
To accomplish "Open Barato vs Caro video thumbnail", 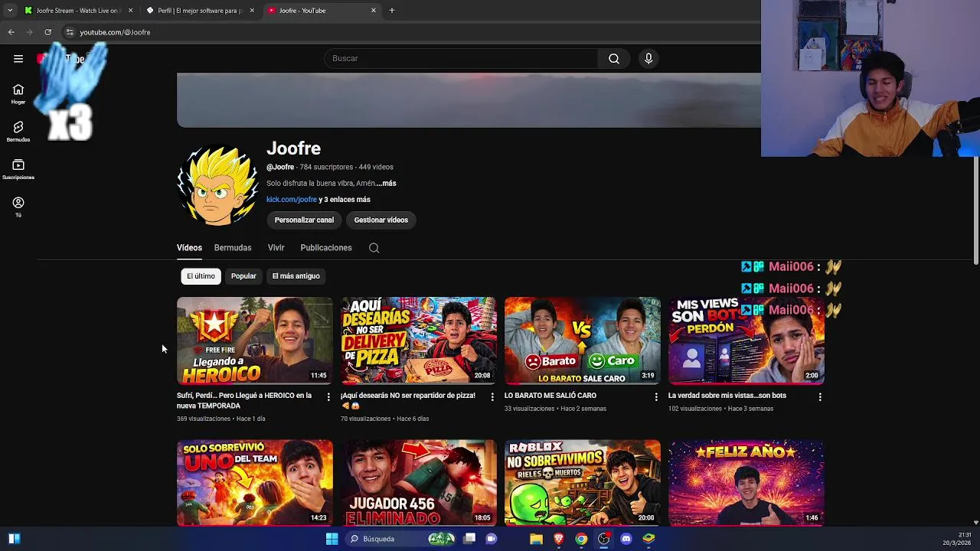I will point(583,341).
